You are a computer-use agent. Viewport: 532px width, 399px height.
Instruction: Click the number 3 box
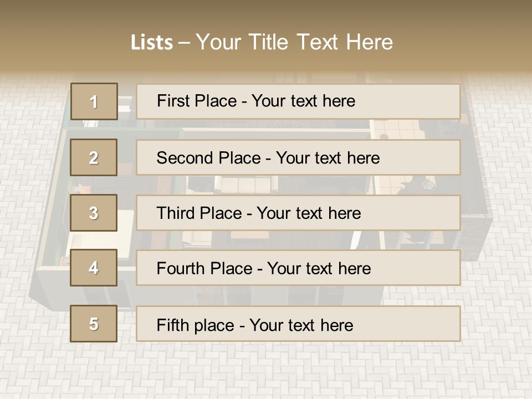point(94,213)
